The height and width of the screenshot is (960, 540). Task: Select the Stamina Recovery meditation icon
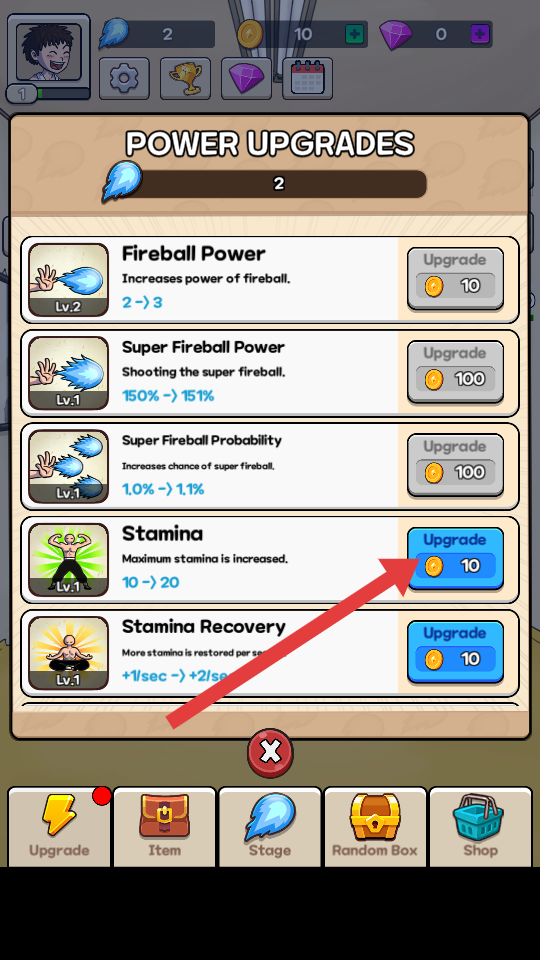coord(69,653)
